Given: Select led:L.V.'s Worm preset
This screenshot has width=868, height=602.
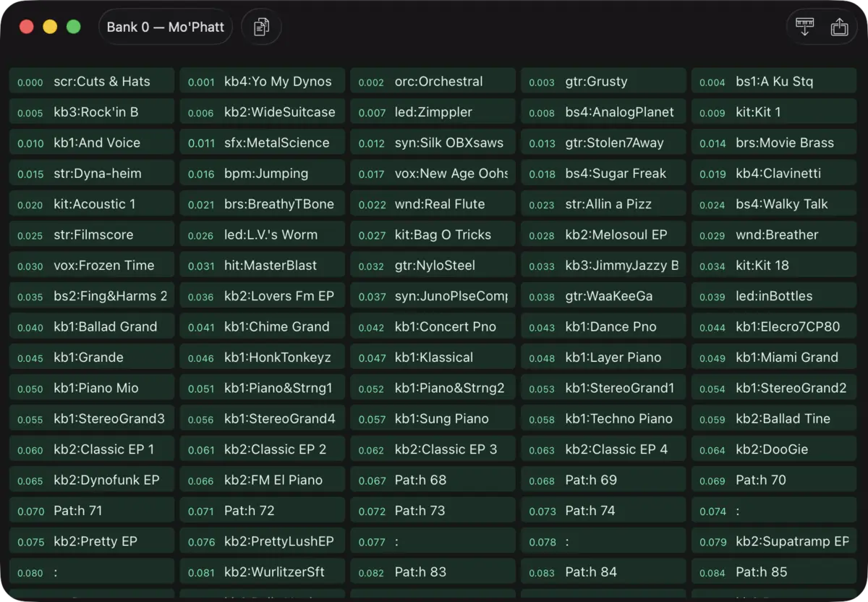Looking at the screenshot, I should pyautogui.click(x=263, y=234).
